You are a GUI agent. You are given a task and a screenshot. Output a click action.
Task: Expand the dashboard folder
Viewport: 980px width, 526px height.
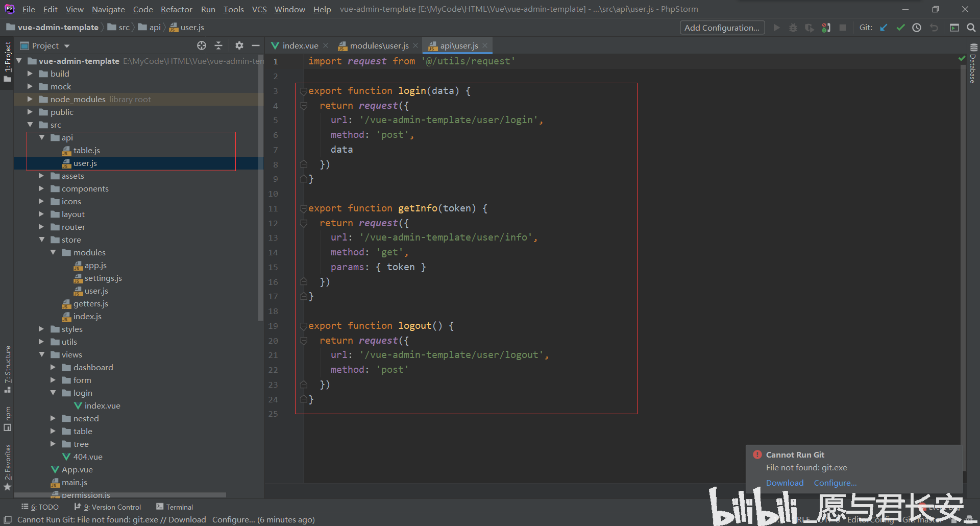pos(53,367)
